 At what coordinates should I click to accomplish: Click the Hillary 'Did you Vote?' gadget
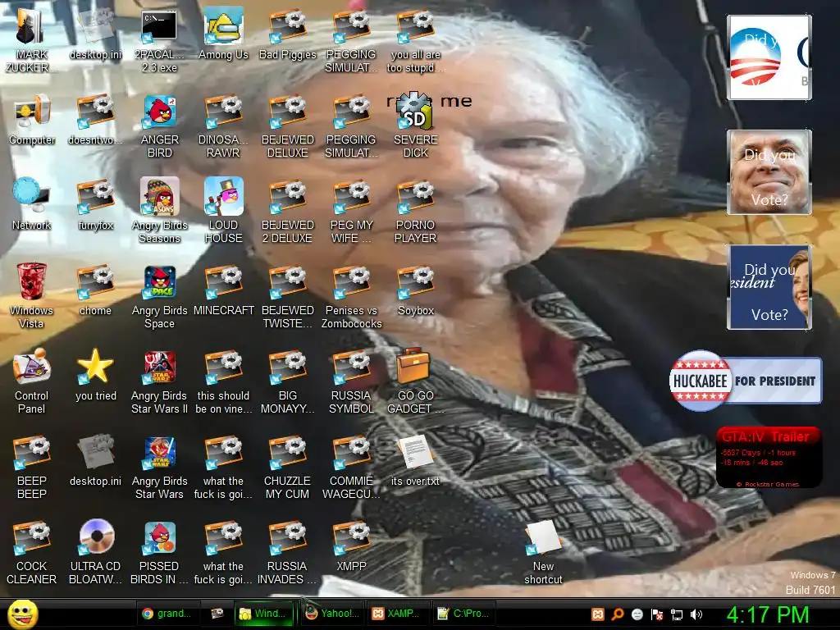pyautogui.click(x=769, y=287)
